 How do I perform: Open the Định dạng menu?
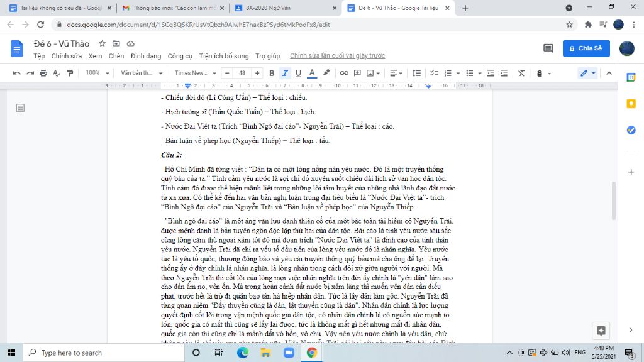click(146, 56)
